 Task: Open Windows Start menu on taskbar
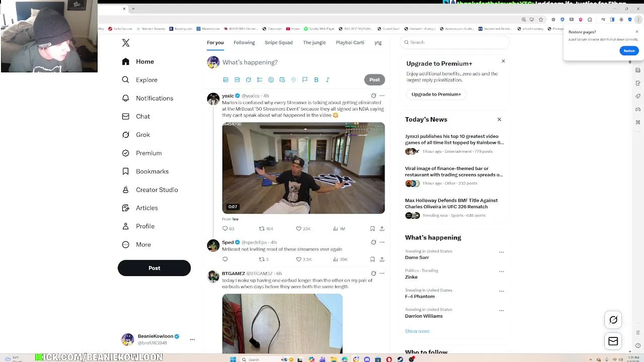(x=233, y=359)
